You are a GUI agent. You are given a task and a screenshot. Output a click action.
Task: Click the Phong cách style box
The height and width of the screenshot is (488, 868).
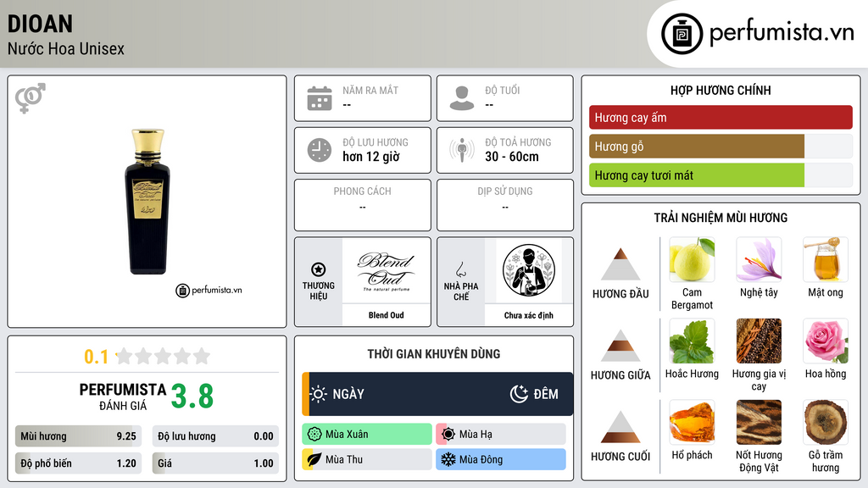pyautogui.click(x=363, y=205)
